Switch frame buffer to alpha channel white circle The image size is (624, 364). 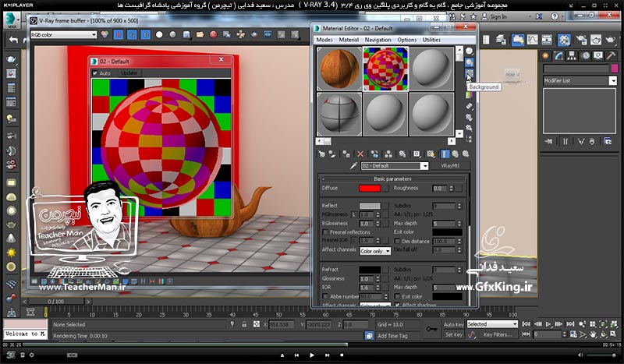point(159,35)
